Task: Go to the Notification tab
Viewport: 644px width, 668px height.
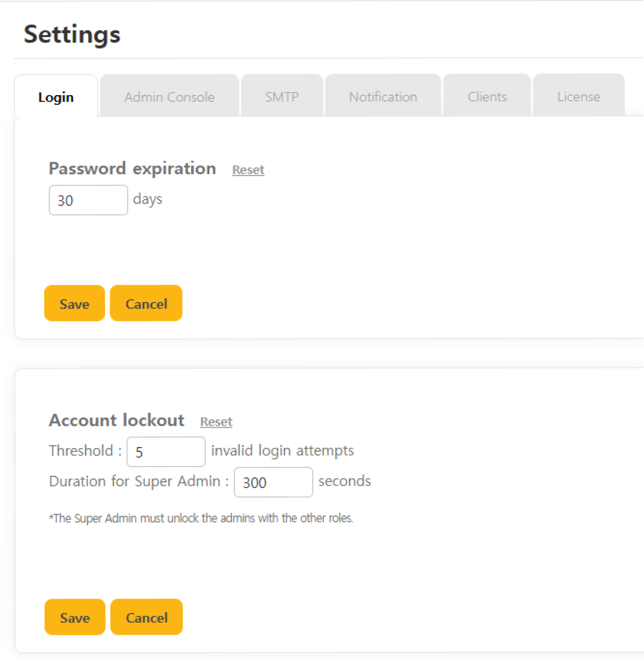Action: tap(383, 97)
